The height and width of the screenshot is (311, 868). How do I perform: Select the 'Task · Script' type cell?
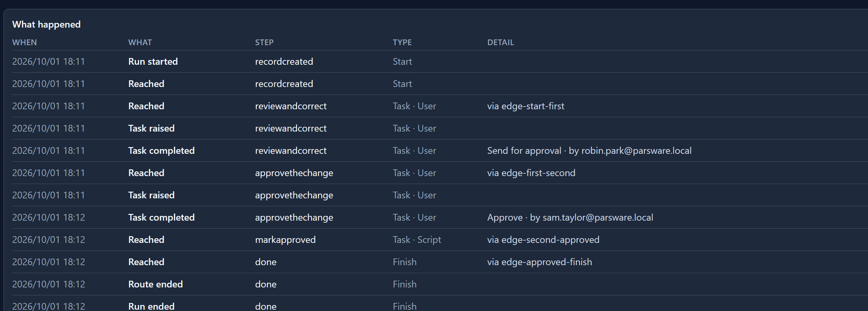coord(417,240)
